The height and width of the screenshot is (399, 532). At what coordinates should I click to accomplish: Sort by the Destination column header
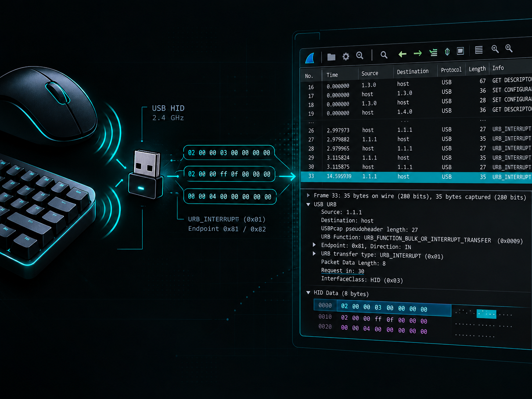[413, 72]
